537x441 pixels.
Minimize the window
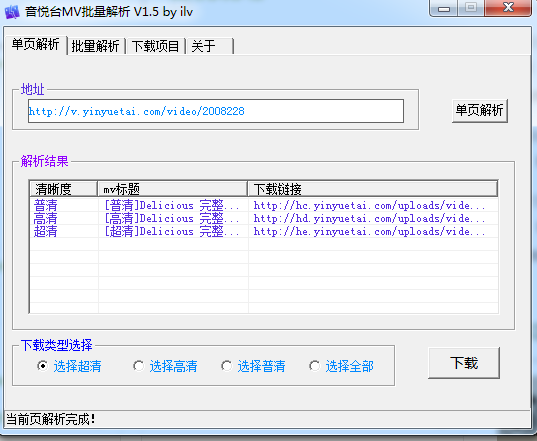click(444, 8)
